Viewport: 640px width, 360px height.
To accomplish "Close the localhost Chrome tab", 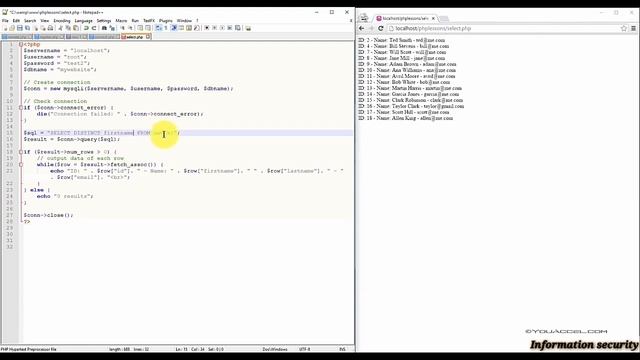I will click(x=433, y=18).
